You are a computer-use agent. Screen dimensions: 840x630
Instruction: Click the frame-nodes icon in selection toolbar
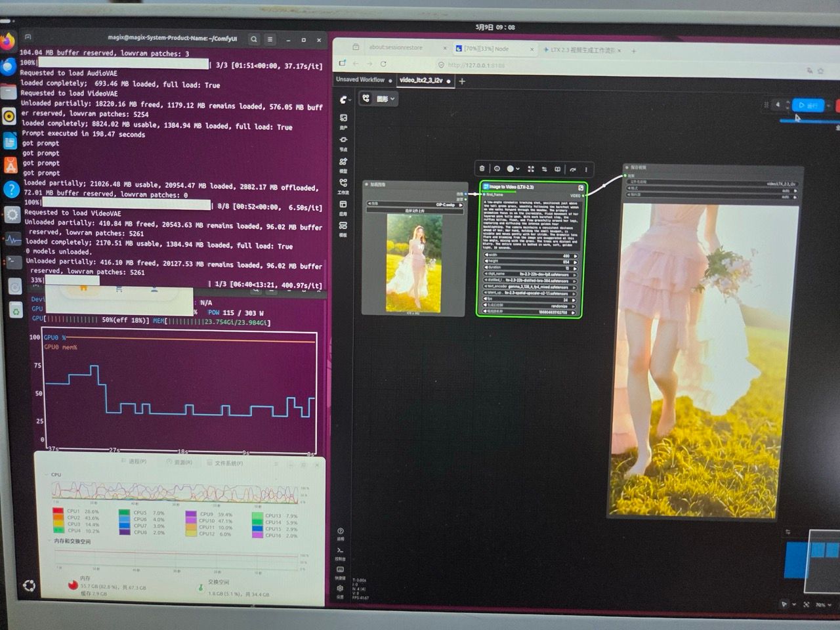click(x=531, y=169)
